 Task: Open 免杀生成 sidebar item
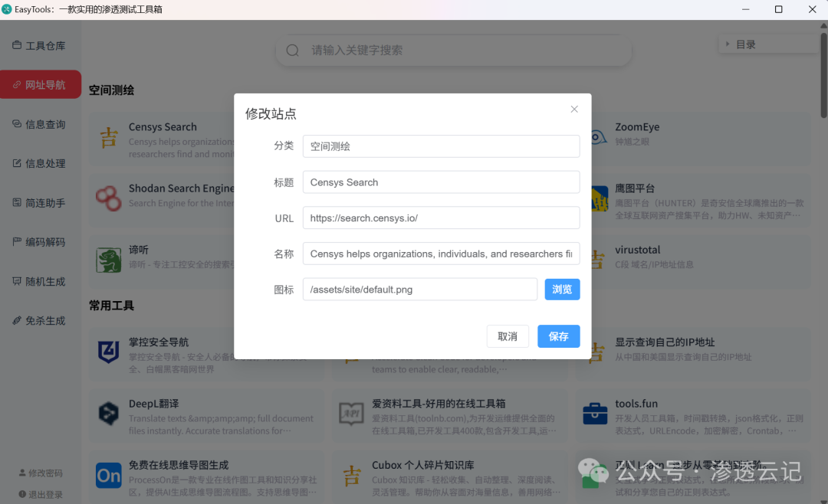click(x=40, y=321)
